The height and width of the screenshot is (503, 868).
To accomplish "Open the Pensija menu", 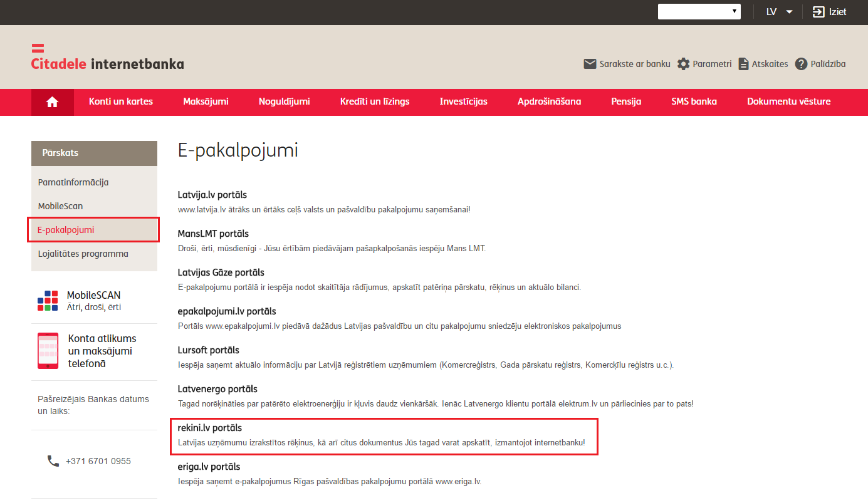I will pos(626,101).
